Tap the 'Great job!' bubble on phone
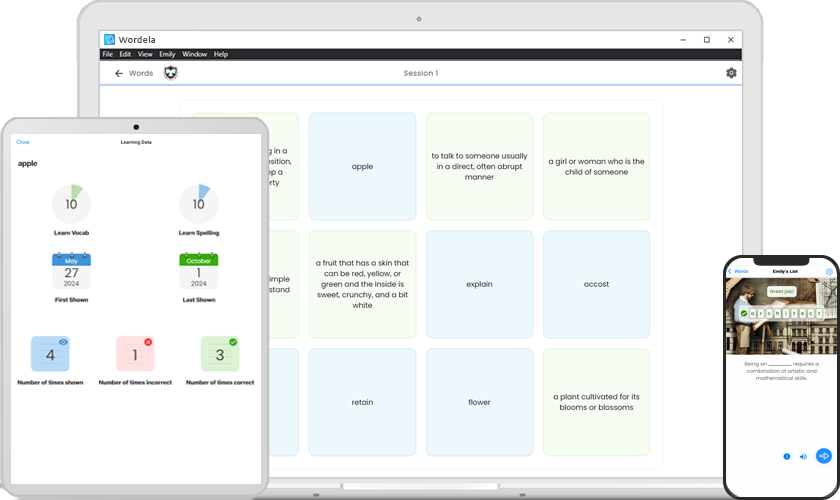This screenshot has height=500, width=840. coord(782,292)
